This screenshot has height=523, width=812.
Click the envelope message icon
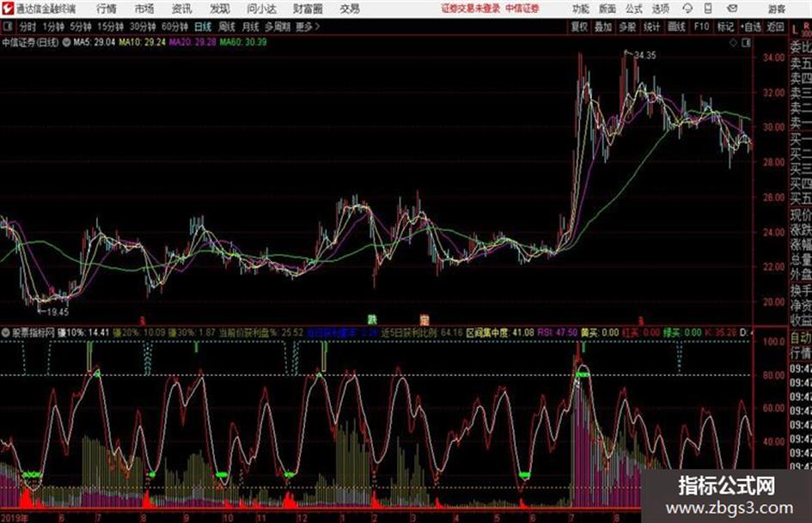tap(732, 9)
